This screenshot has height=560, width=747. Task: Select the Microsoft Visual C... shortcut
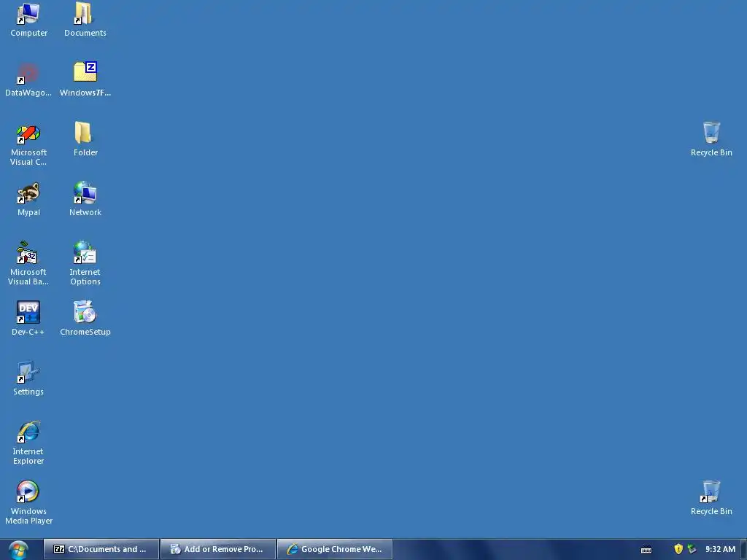click(x=28, y=145)
